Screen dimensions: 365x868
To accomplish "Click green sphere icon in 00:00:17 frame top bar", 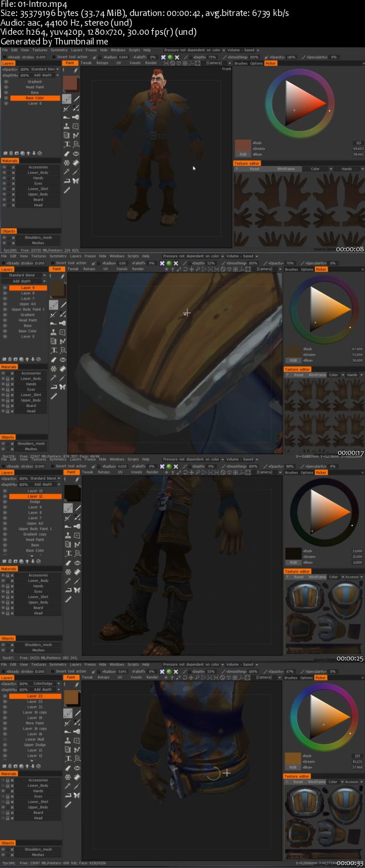I will click(x=170, y=263).
